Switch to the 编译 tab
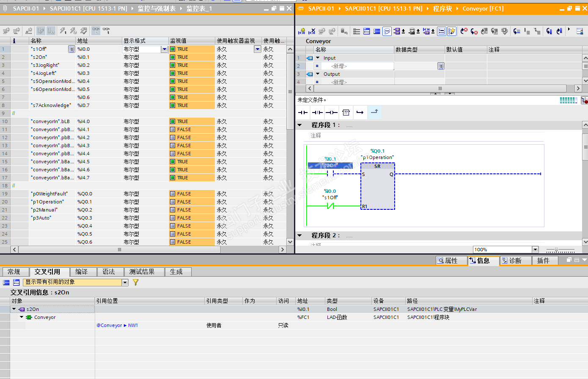The width and height of the screenshot is (588, 379). click(81, 272)
